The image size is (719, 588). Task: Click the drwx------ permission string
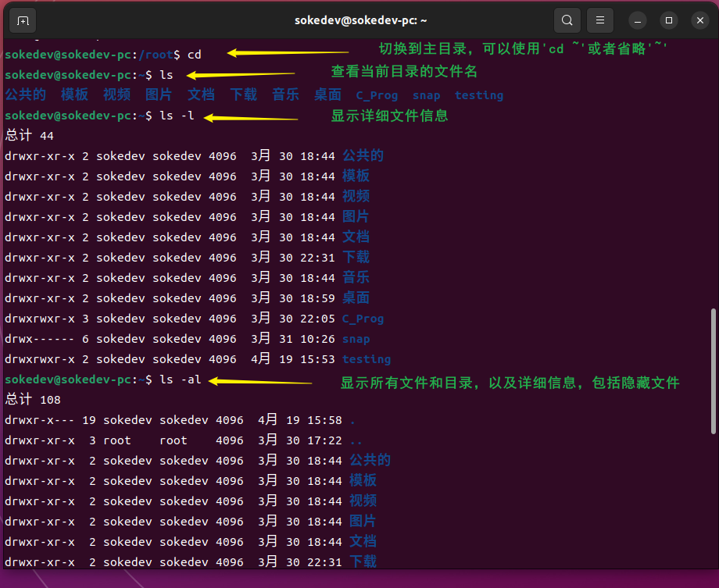(39, 339)
